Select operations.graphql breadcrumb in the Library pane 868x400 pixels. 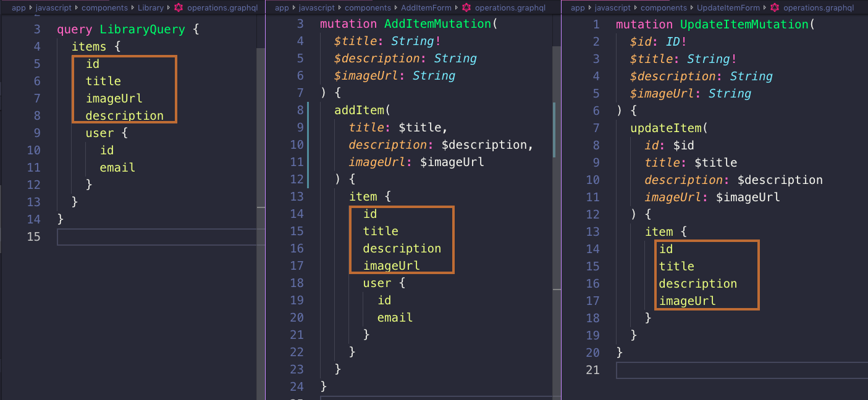coord(222,8)
